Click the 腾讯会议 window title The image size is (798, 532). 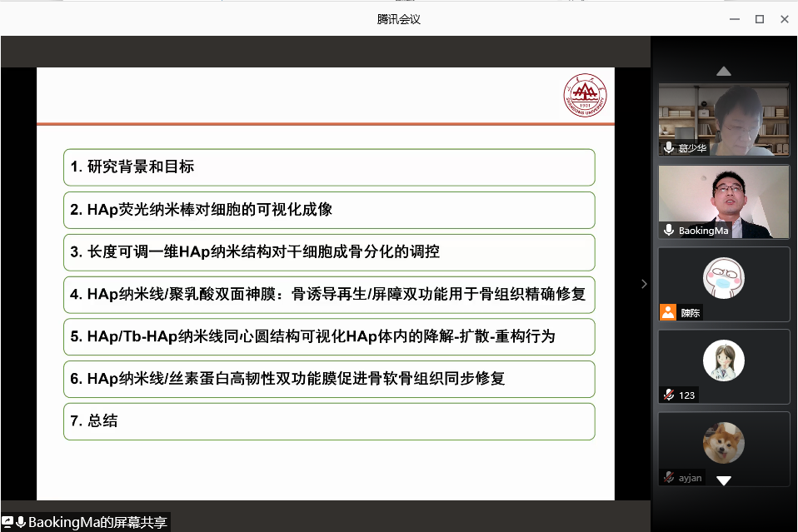[398, 19]
